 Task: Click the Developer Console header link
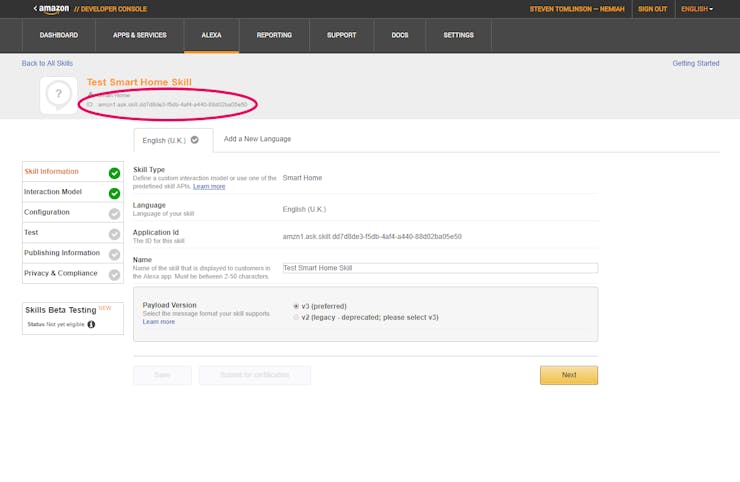coord(110,9)
